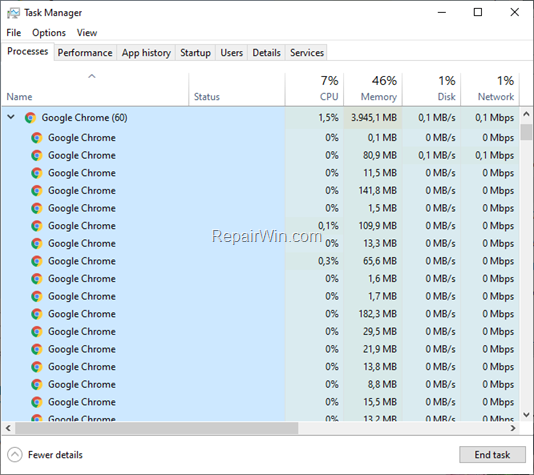The width and height of the screenshot is (534, 475).
Task: Click the 1,5% CPU value
Action: [x=328, y=118]
